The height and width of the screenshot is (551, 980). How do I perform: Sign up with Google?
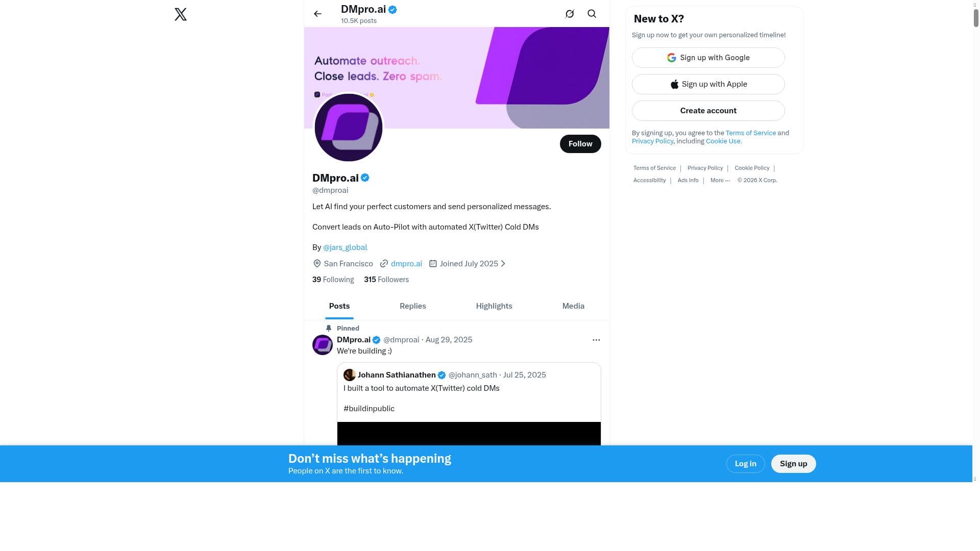click(708, 58)
